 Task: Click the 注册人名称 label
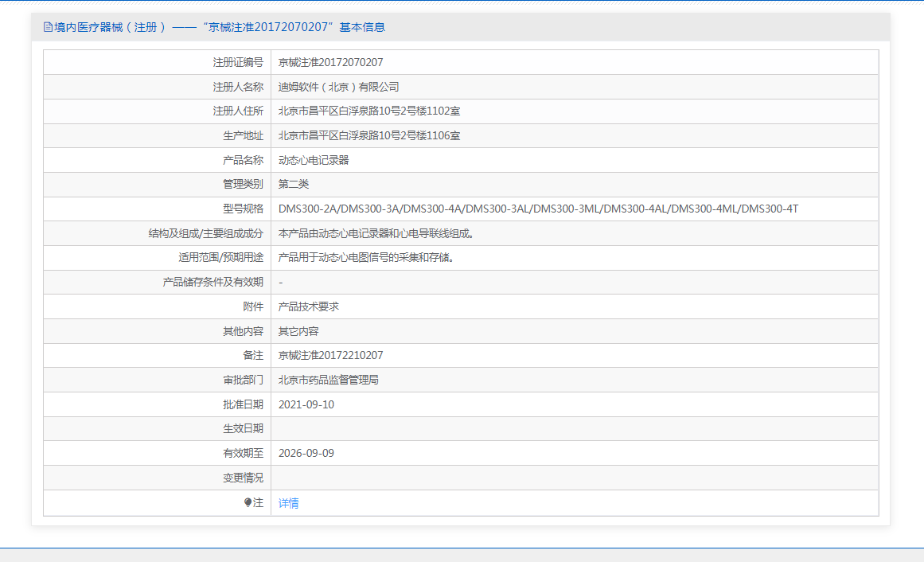(238, 88)
